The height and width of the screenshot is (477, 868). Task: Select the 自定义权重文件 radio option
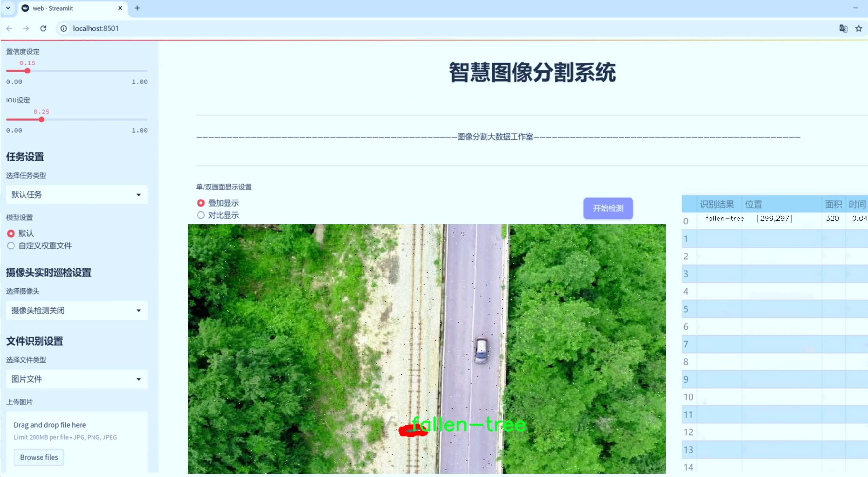[39, 246]
